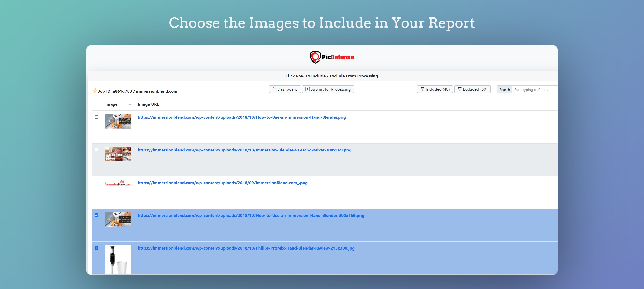644x289 pixels.
Task: Open the Dashboard
Action: coord(285,89)
